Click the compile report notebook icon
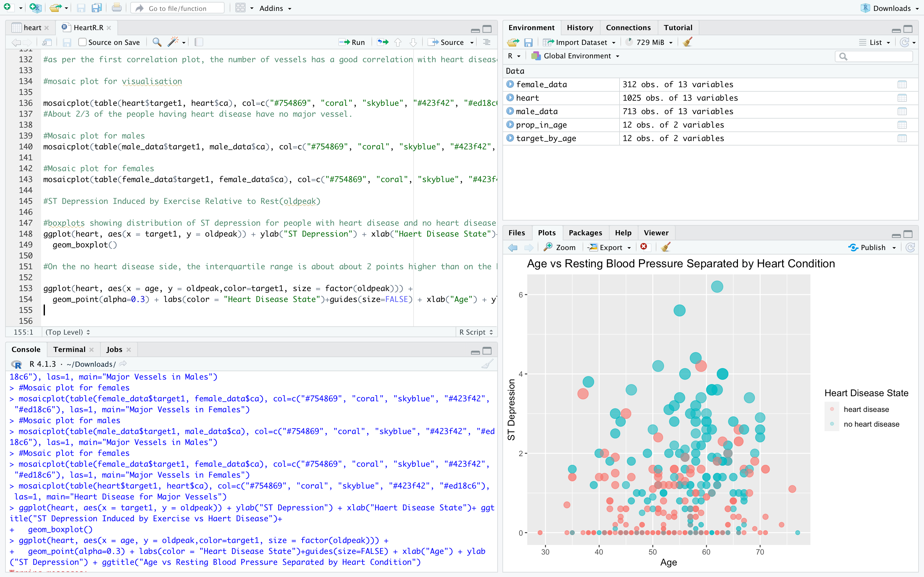The width and height of the screenshot is (924, 577). [x=199, y=42]
